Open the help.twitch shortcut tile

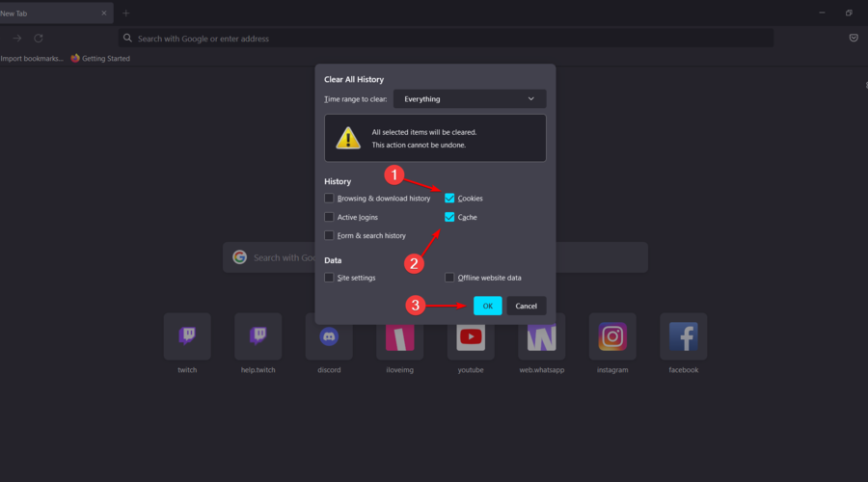pyautogui.click(x=258, y=336)
